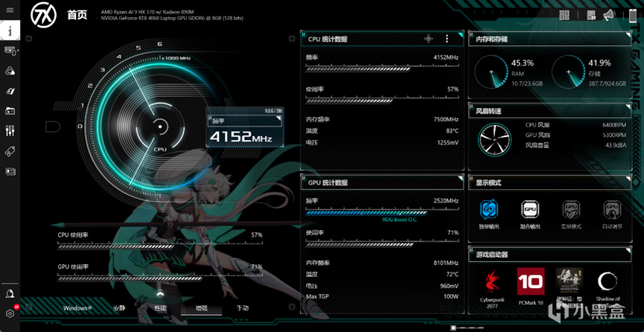
Task: Click the CPU voltage 1255mV value
Action: pyautogui.click(x=448, y=143)
